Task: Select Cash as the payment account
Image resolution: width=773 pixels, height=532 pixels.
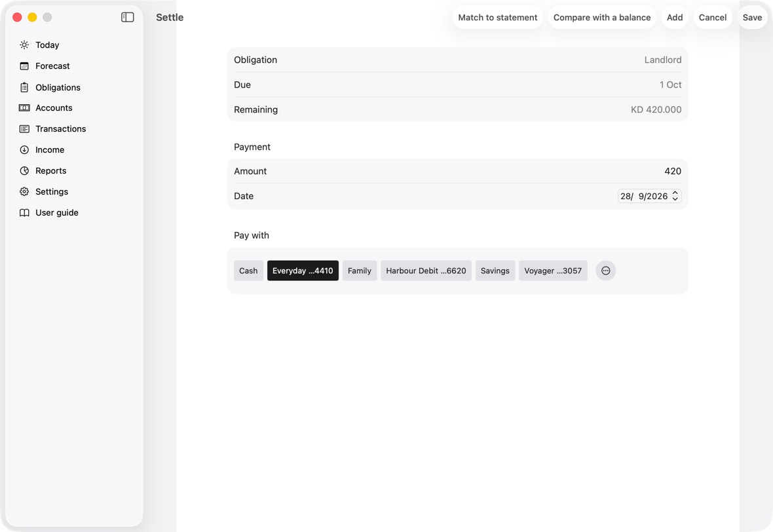Action: pyautogui.click(x=248, y=271)
